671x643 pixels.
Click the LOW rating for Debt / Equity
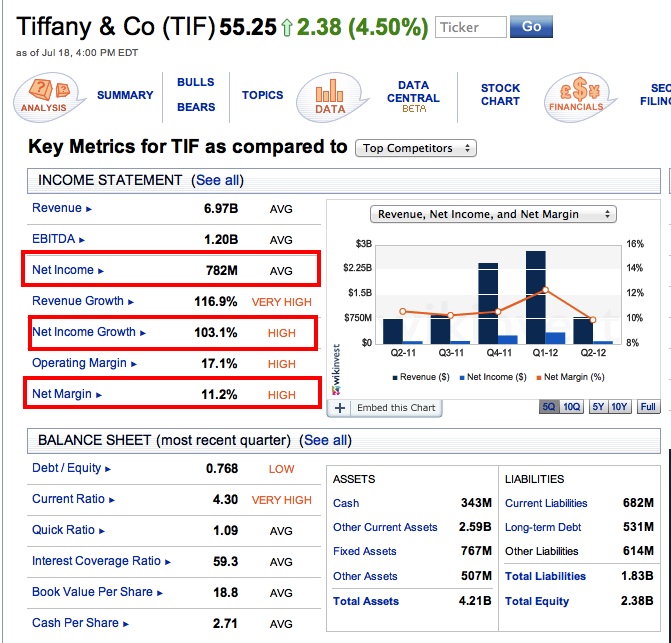pos(282,469)
